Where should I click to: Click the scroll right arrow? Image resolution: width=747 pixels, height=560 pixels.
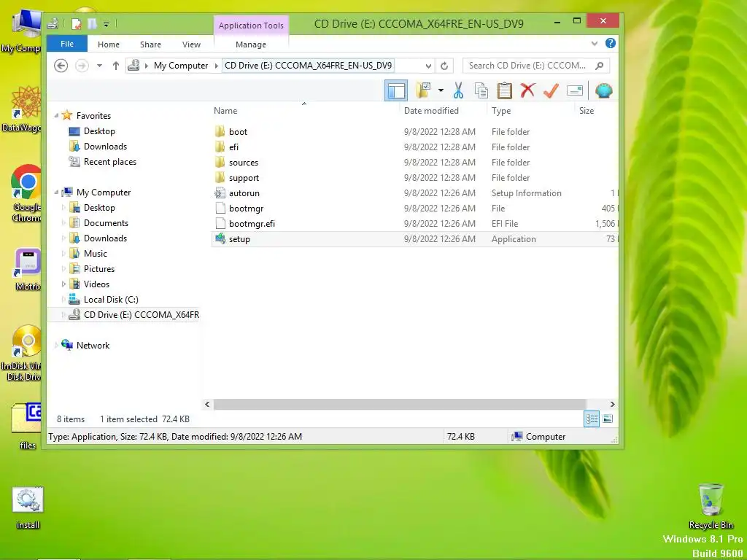(x=612, y=404)
